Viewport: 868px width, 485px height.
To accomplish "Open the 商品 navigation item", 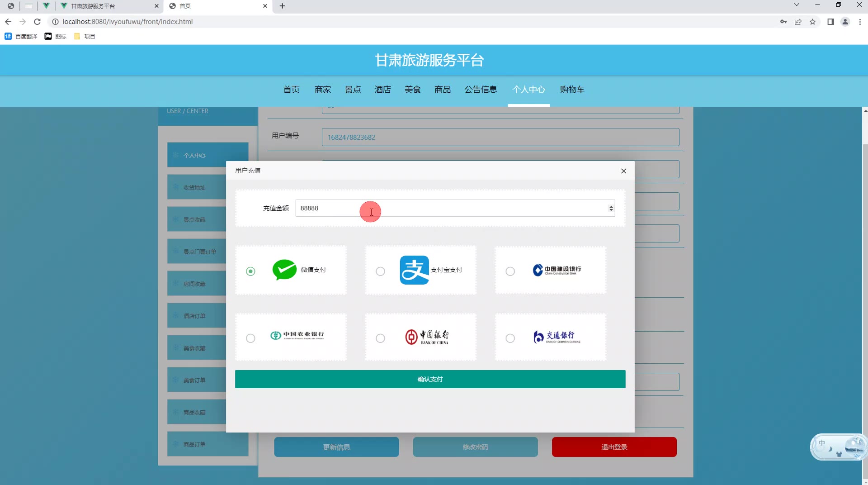I will [443, 90].
